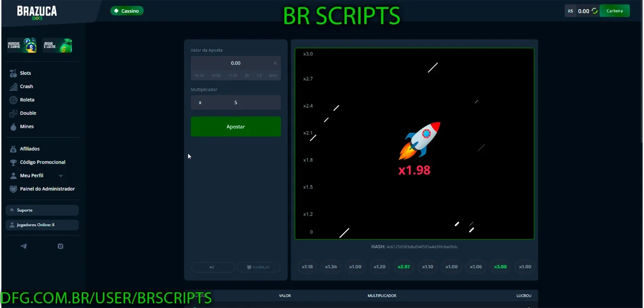Open the Roleta game from sidebar
Viewport: 644px width, 308px height.
[22, 100]
